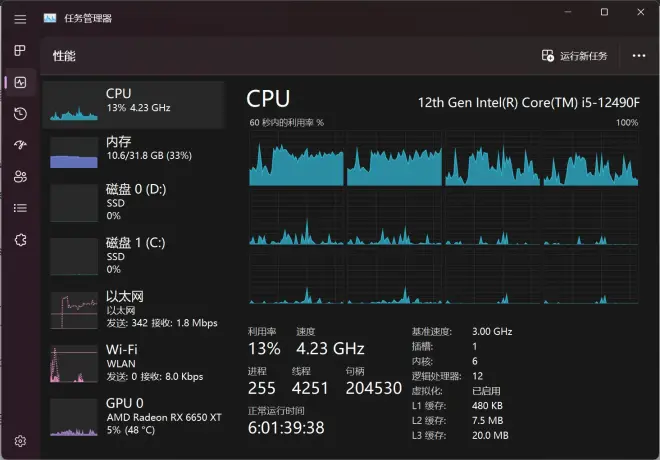The height and width of the screenshot is (460, 660).
Task: Open Startup apps sidebar icon
Action: 20,145
